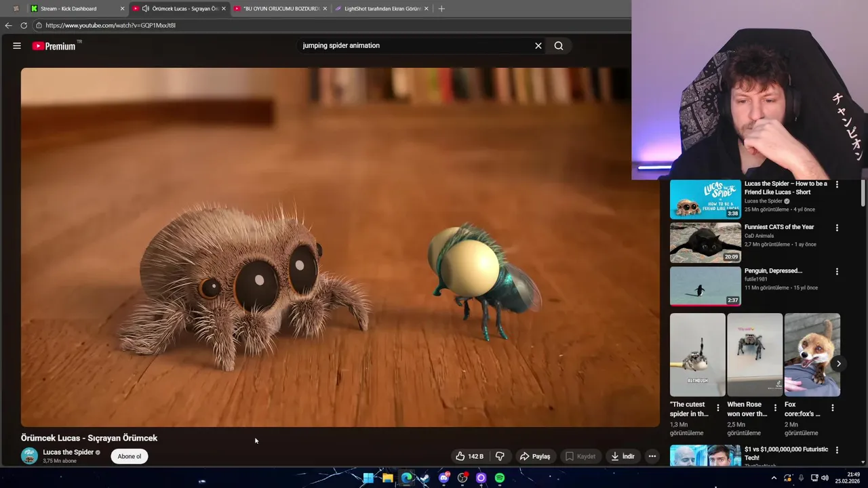Show next shorts with the right chevron
The height and width of the screenshot is (488, 868).
pyautogui.click(x=839, y=364)
